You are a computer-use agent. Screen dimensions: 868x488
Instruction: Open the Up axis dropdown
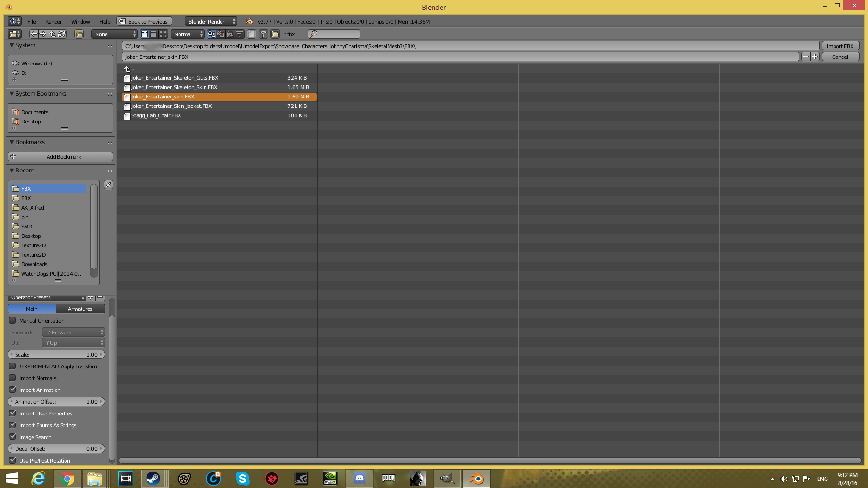pos(74,342)
